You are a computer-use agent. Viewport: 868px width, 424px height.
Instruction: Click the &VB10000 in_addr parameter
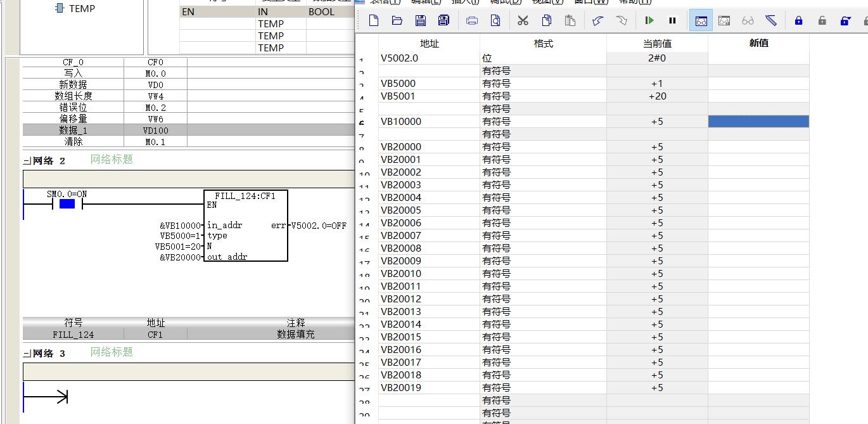tap(181, 225)
